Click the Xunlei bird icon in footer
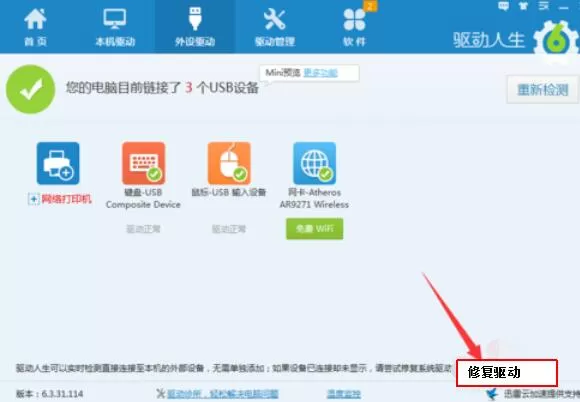This screenshot has width=580, height=402. 492,394
